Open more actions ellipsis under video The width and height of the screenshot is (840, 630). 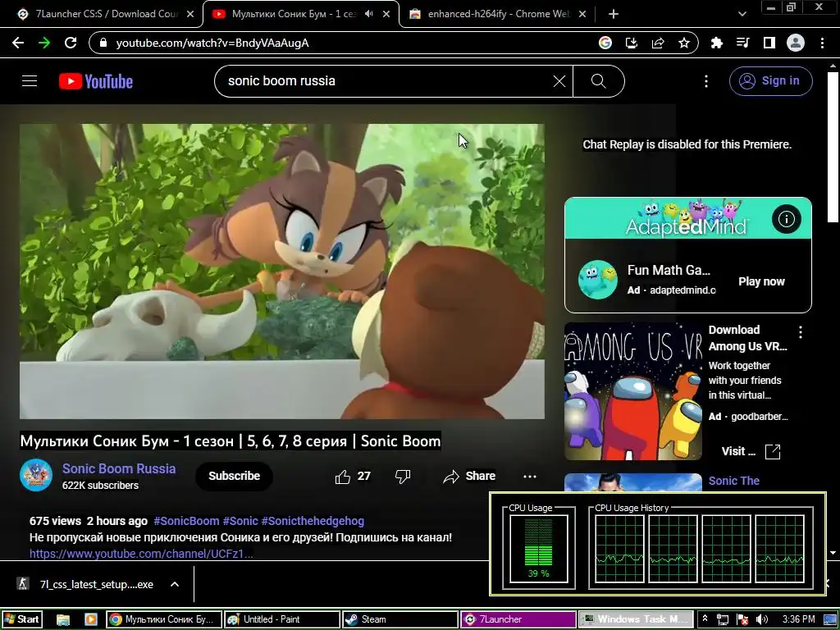pyautogui.click(x=529, y=477)
